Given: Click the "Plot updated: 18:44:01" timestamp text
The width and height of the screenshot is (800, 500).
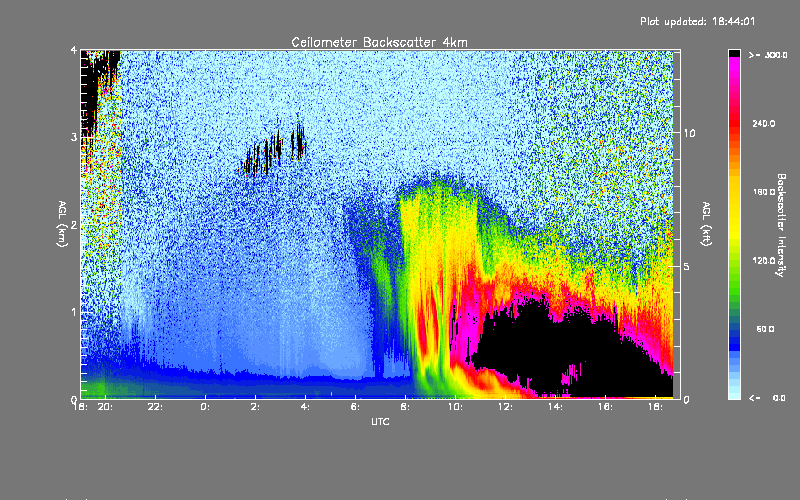Looking at the screenshot, I should (x=711, y=21).
